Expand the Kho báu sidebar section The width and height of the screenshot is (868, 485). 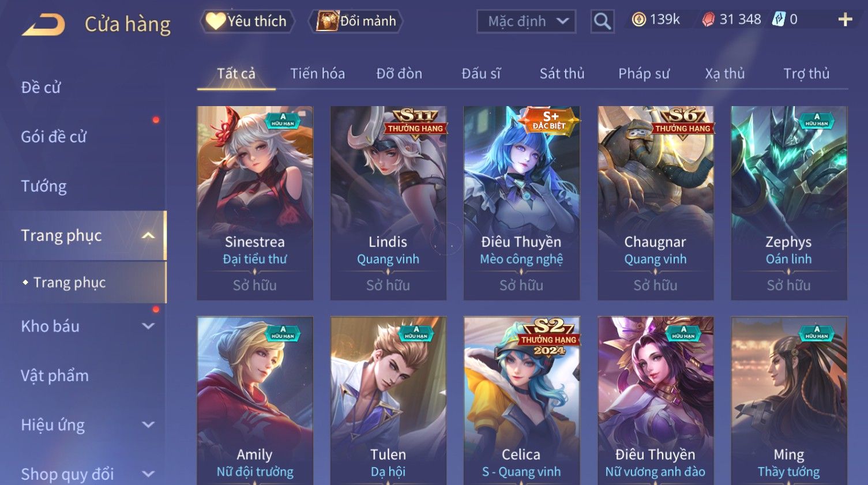point(148,326)
